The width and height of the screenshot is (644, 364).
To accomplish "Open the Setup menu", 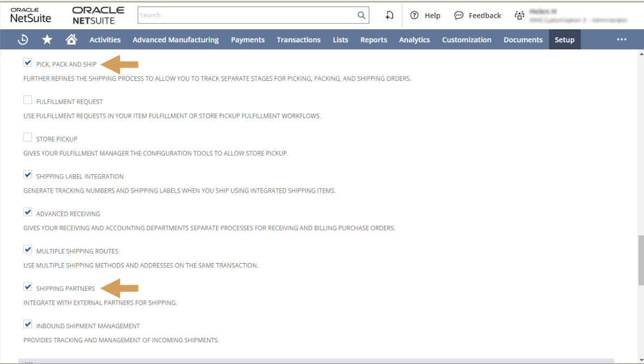I will point(565,40).
